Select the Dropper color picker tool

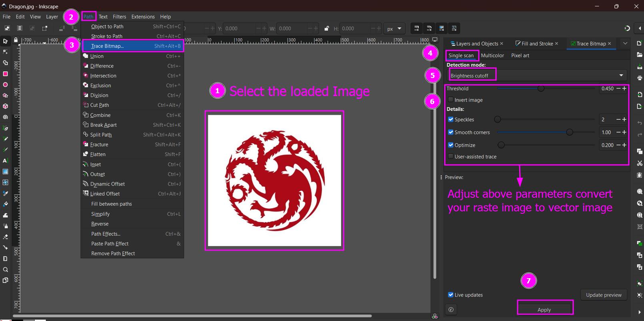pyautogui.click(x=5, y=193)
